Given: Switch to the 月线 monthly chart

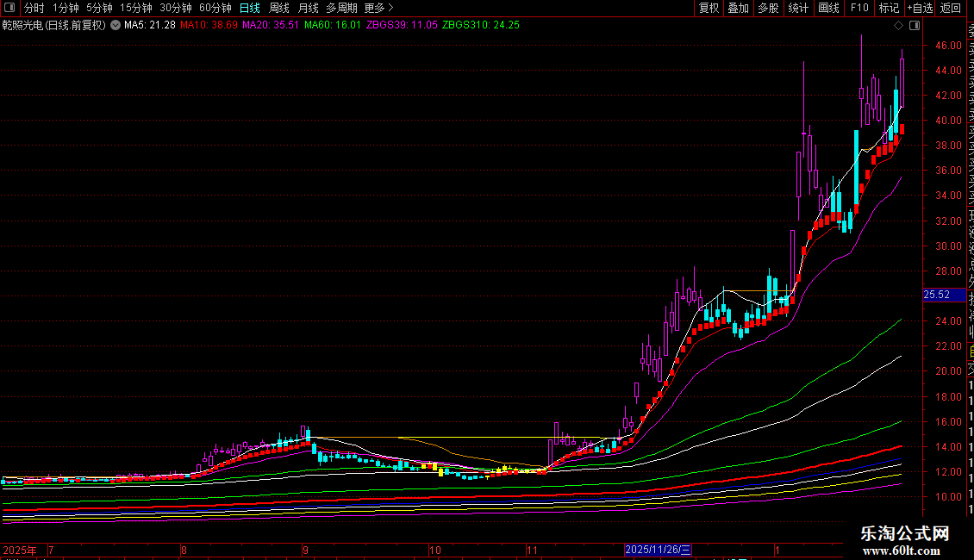Looking at the screenshot, I should tap(309, 8).
